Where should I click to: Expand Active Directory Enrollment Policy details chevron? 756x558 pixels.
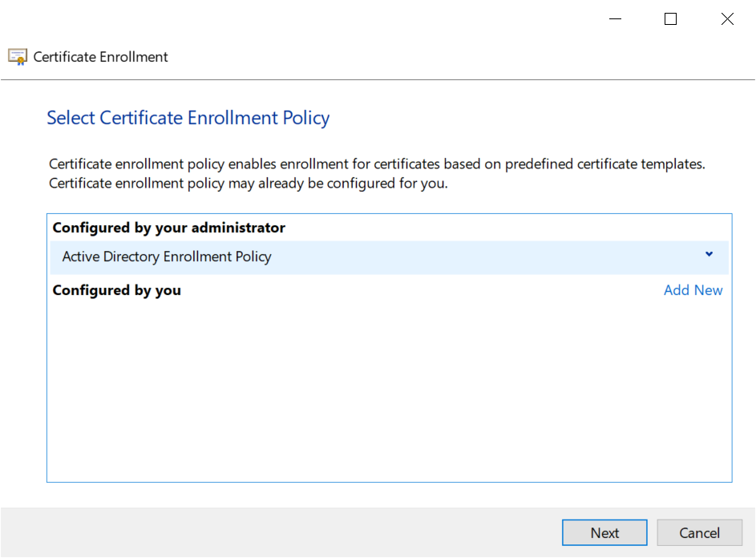(x=709, y=255)
